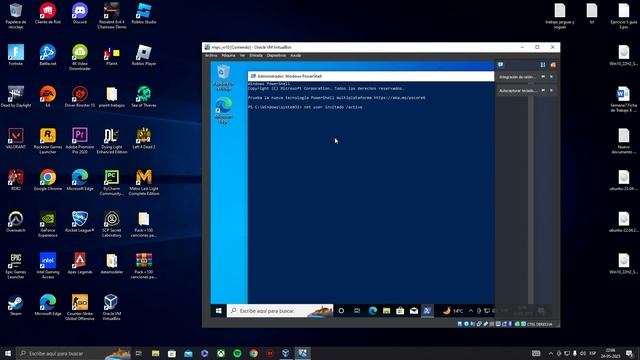Open Microsoft Store from the guest taskbar
This screenshot has width=640, height=360.
click(x=400, y=311)
